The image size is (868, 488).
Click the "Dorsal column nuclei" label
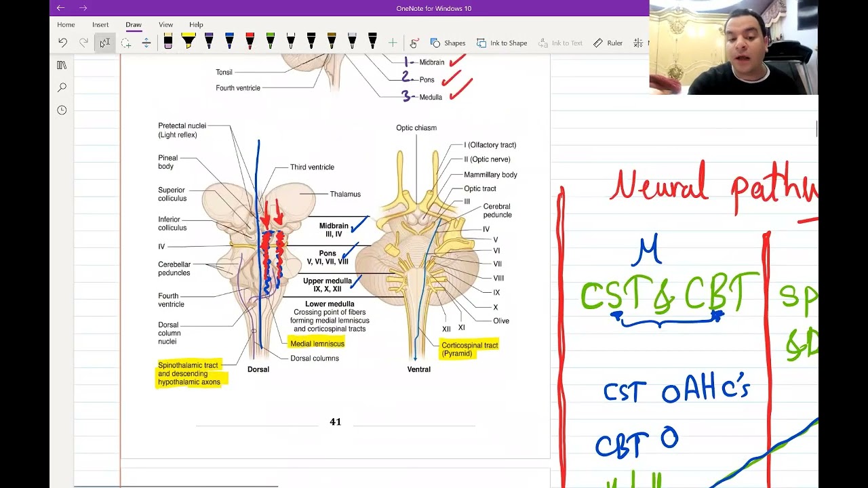pyautogui.click(x=170, y=333)
